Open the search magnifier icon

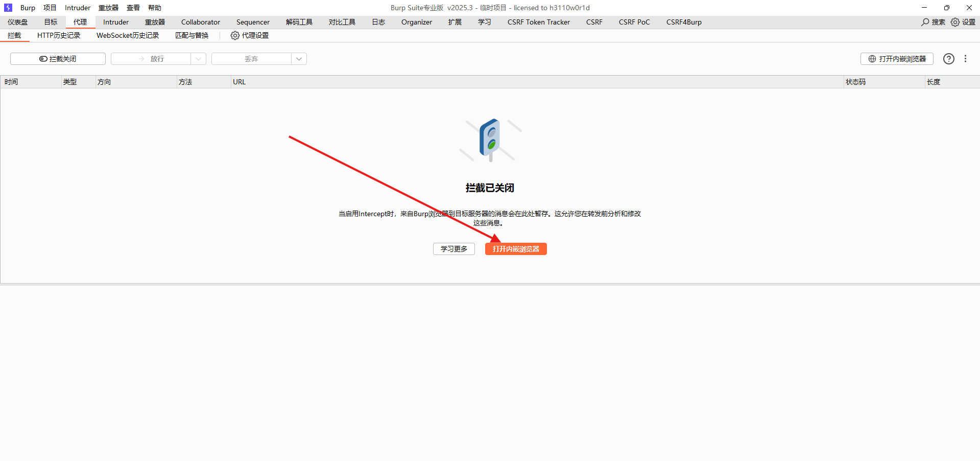point(925,22)
